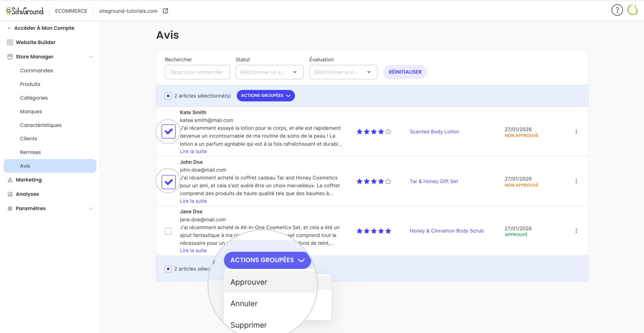The height and width of the screenshot is (333, 644).
Task: Go to Clients in sidebar
Action: [x=29, y=139]
